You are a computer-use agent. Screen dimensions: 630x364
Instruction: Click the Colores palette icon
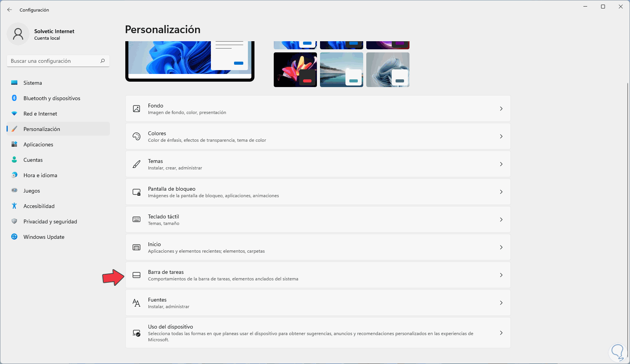pos(136,136)
